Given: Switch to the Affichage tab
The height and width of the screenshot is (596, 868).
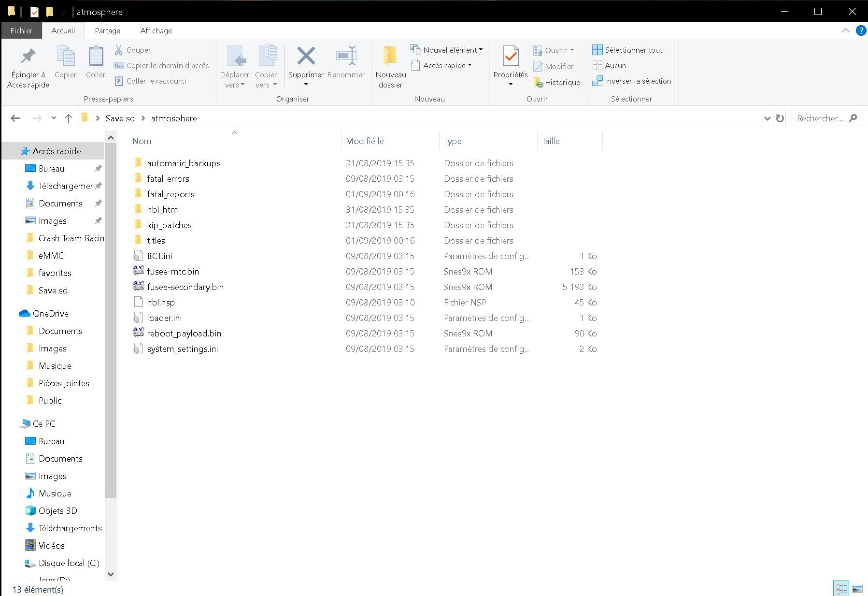Looking at the screenshot, I should (156, 30).
